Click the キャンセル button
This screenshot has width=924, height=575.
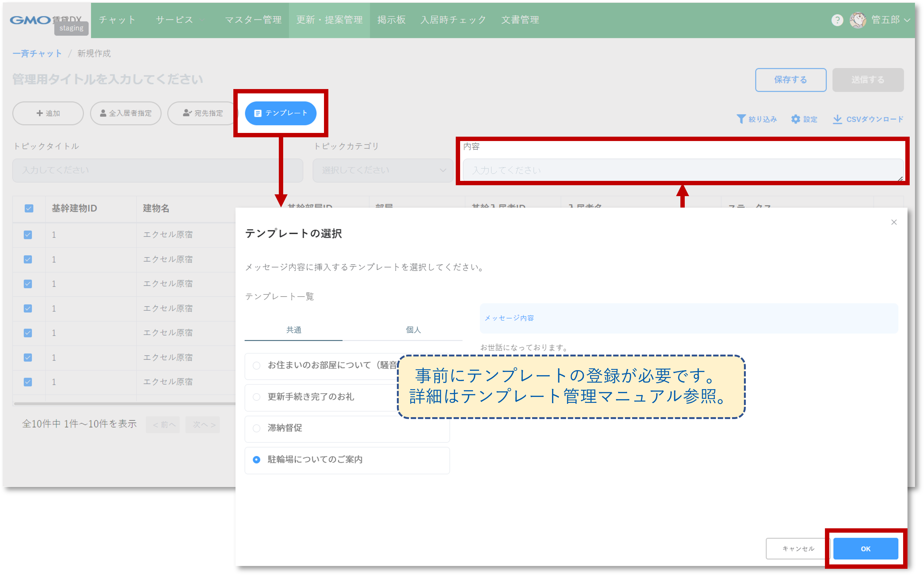click(798, 548)
